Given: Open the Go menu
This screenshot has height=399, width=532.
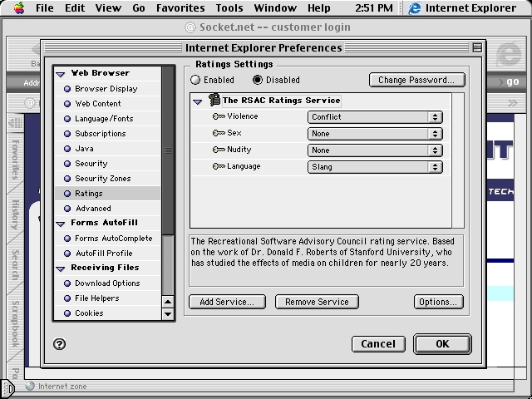Looking at the screenshot, I should (139, 7).
